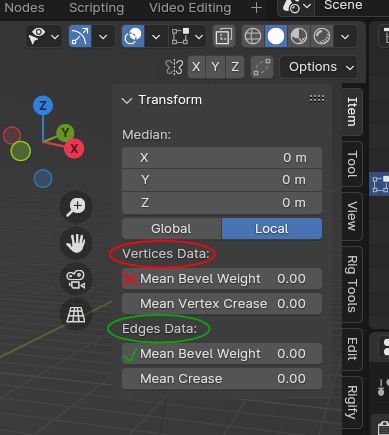
Task: Open the gizmo options dropdown arrow
Action: click(x=103, y=36)
